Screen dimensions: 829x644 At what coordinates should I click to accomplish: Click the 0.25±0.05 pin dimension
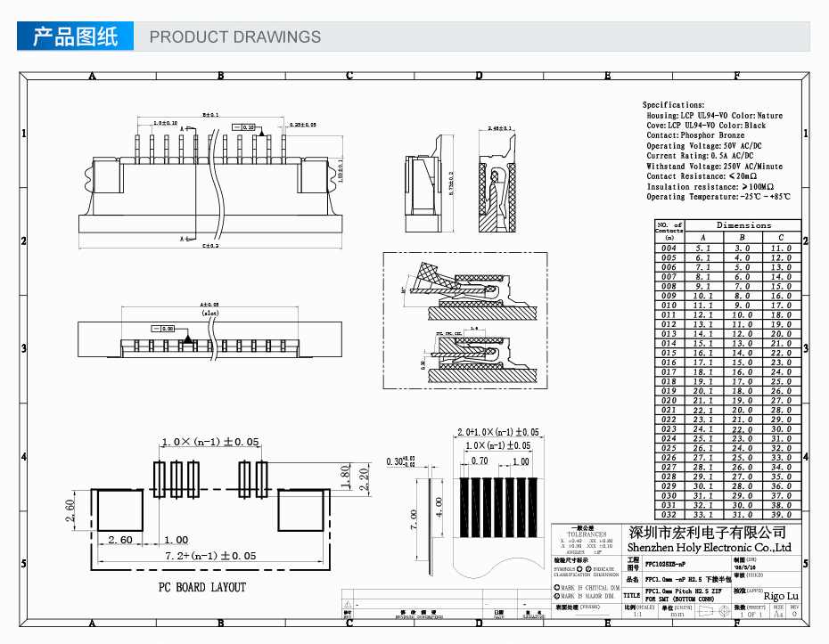coord(302,125)
